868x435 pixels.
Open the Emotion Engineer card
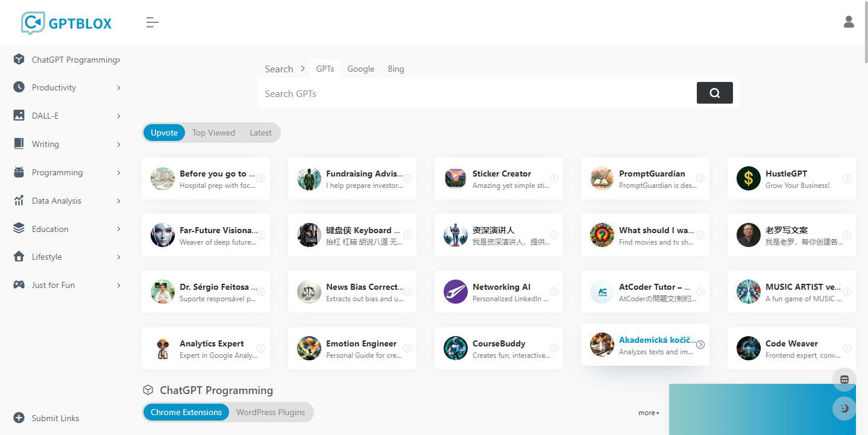click(x=352, y=348)
